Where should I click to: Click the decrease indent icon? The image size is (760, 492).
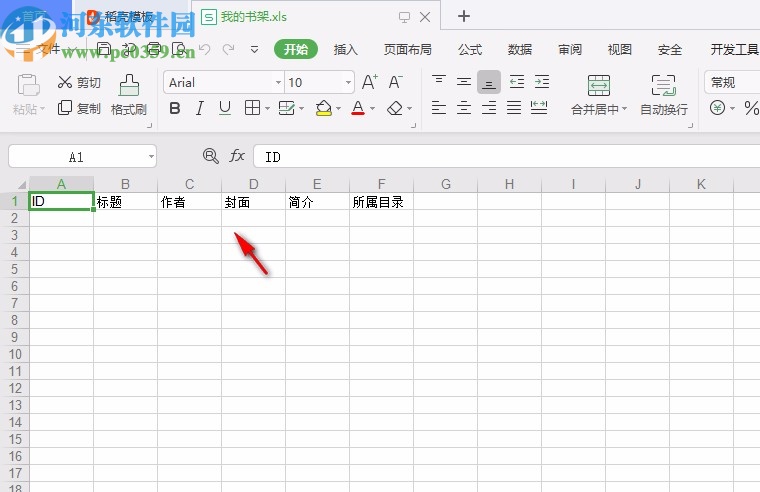pyautogui.click(x=517, y=81)
